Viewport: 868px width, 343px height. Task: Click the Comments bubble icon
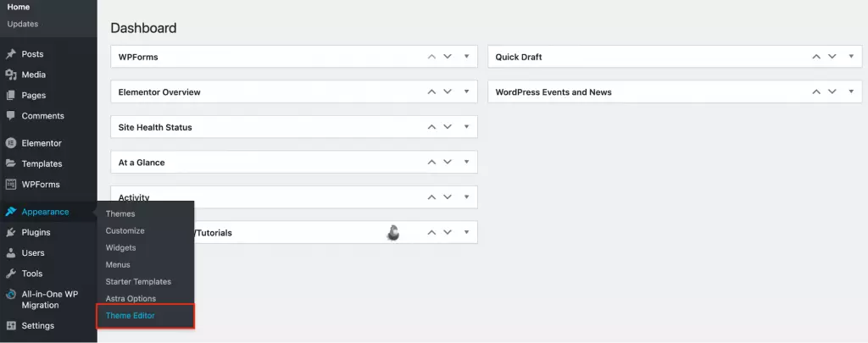[x=11, y=116]
